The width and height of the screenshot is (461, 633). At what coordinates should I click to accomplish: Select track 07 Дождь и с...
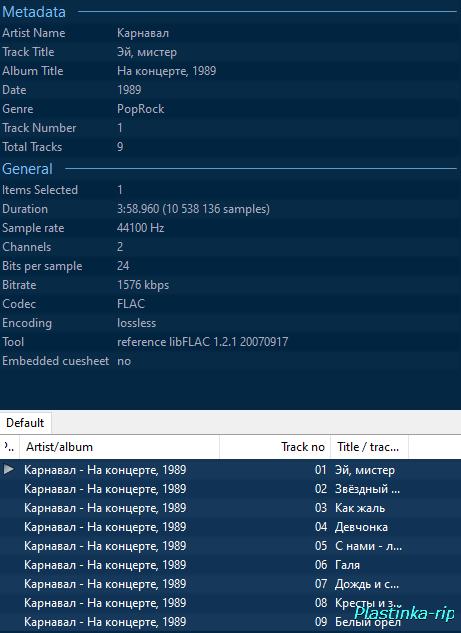(x=230, y=584)
